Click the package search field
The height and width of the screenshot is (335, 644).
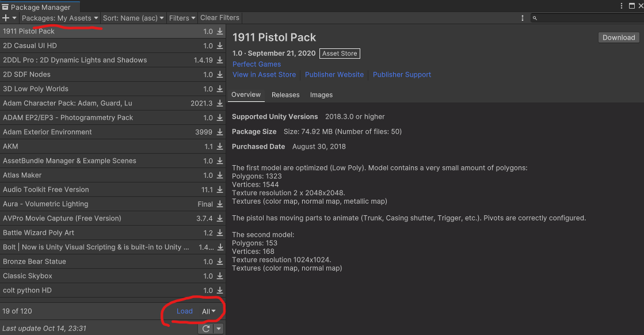(588, 18)
